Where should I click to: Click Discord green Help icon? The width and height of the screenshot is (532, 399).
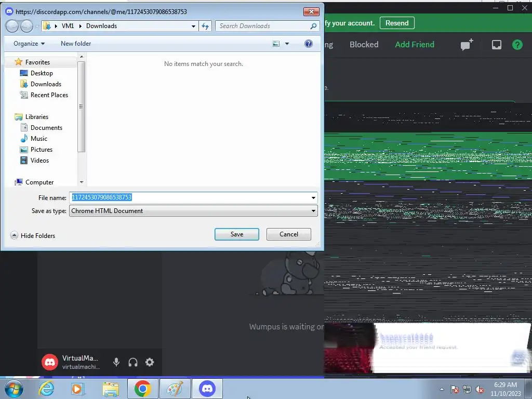pyautogui.click(x=517, y=45)
